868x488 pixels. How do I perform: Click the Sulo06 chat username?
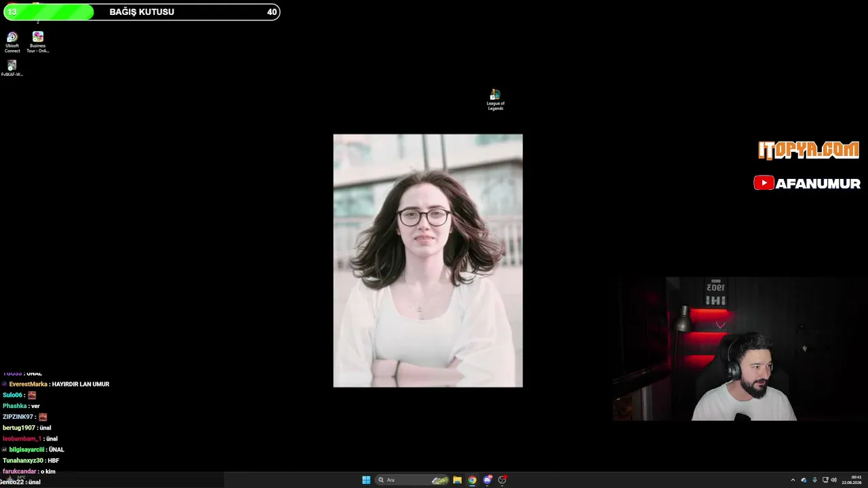[13, 395]
